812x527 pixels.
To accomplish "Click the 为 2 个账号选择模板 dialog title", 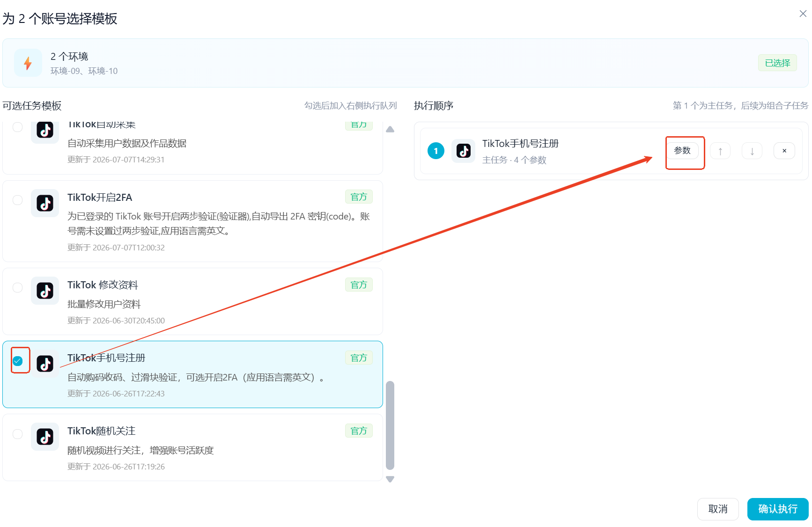I will [x=60, y=19].
